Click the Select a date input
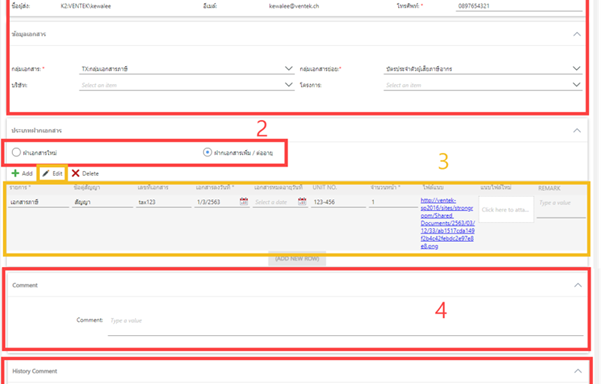This screenshot has width=601, height=384. (275, 202)
